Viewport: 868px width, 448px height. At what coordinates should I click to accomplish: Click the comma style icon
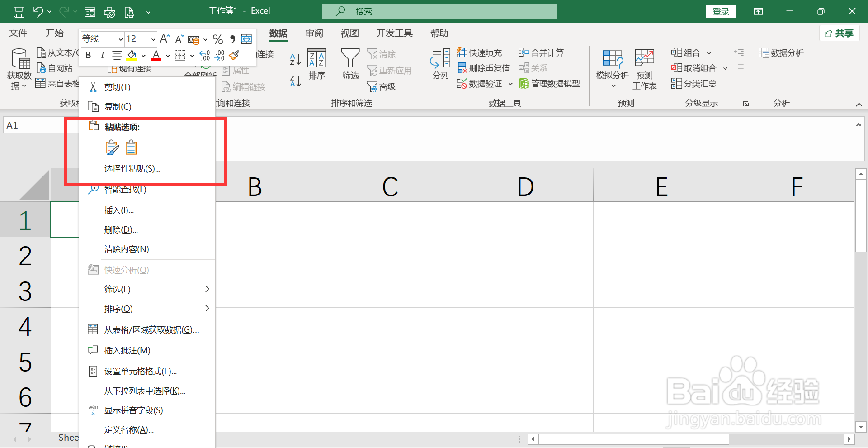(232, 39)
